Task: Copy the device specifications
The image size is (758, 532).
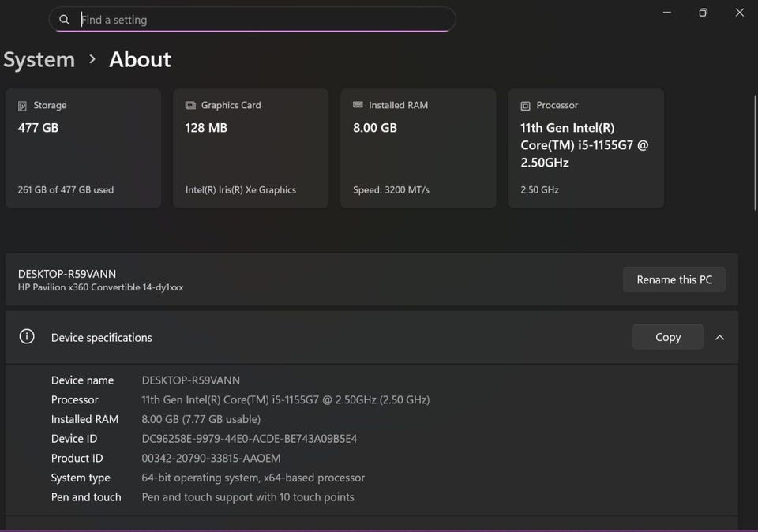Action: 667,337
